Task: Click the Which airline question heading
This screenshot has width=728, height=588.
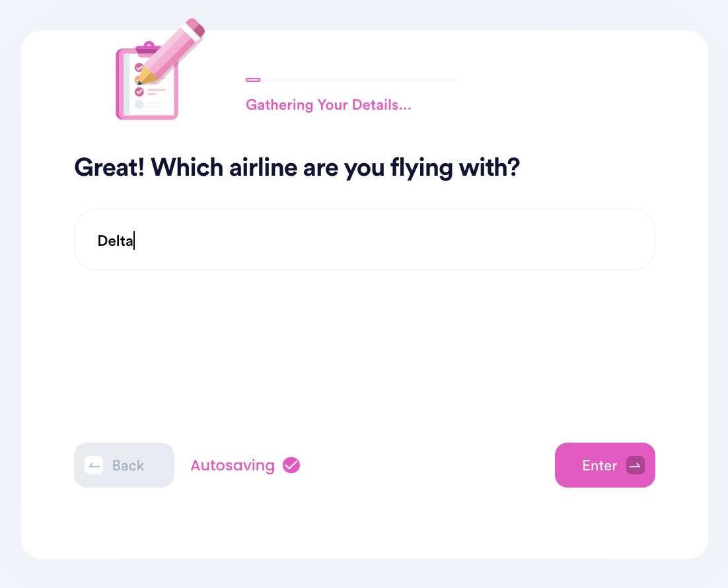Action: [x=297, y=168]
